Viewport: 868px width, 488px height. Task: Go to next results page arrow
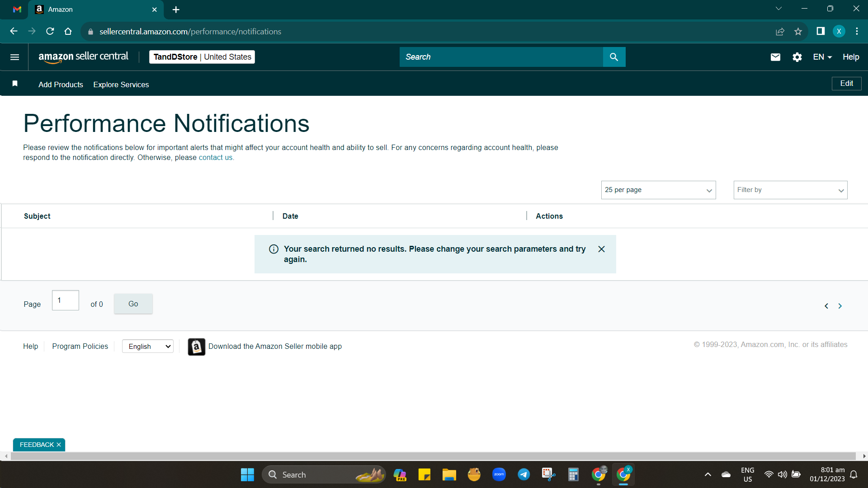pyautogui.click(x=840, y=306)
